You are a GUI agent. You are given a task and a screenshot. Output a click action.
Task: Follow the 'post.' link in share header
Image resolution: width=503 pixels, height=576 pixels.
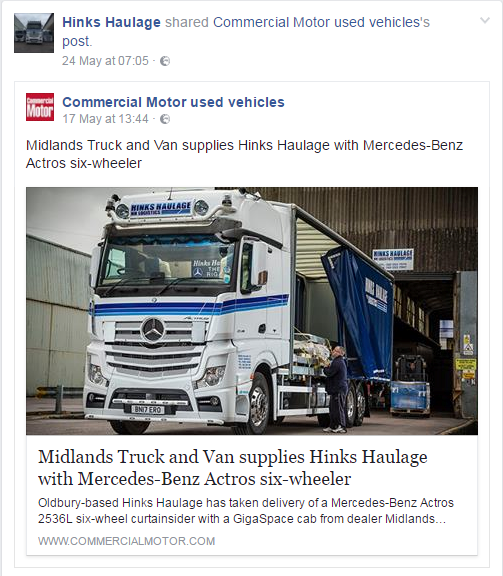(77, 42)
